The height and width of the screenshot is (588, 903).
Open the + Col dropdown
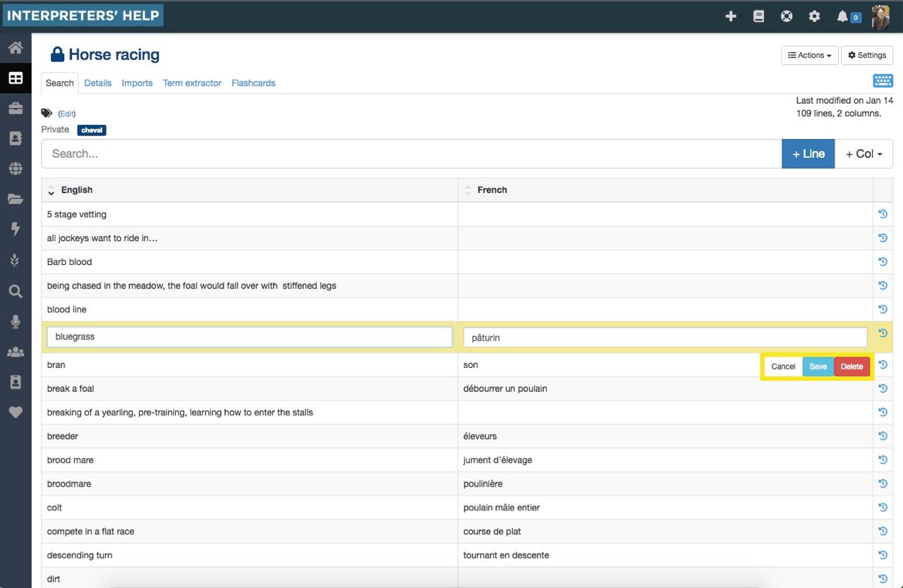coord(863,154)
